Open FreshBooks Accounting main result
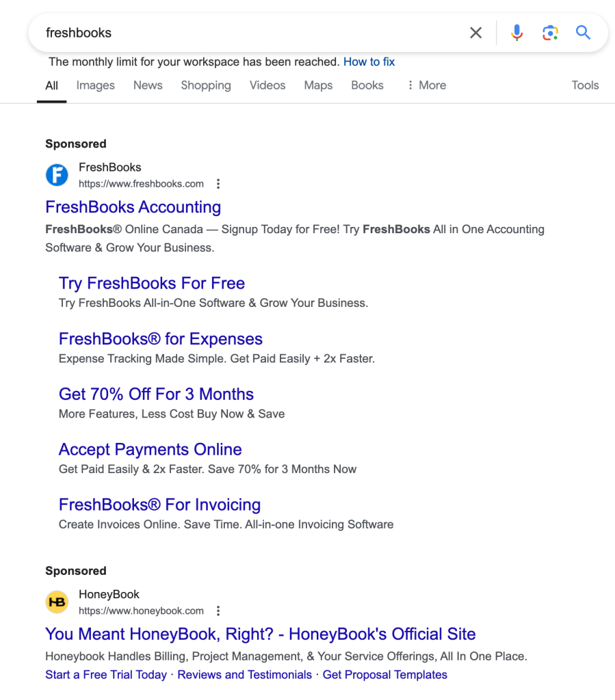The image size is (615, 700). tap(133, 207)
